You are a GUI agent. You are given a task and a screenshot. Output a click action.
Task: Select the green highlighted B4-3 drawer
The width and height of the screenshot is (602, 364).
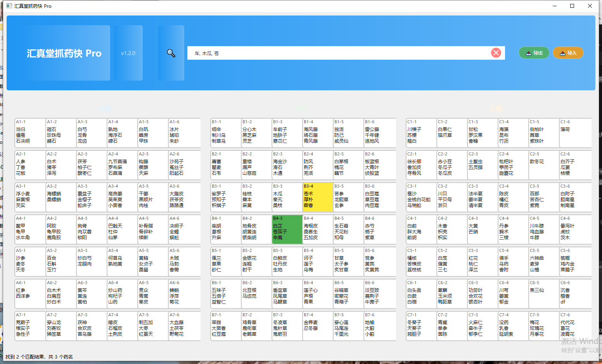[x=287, y=229]
